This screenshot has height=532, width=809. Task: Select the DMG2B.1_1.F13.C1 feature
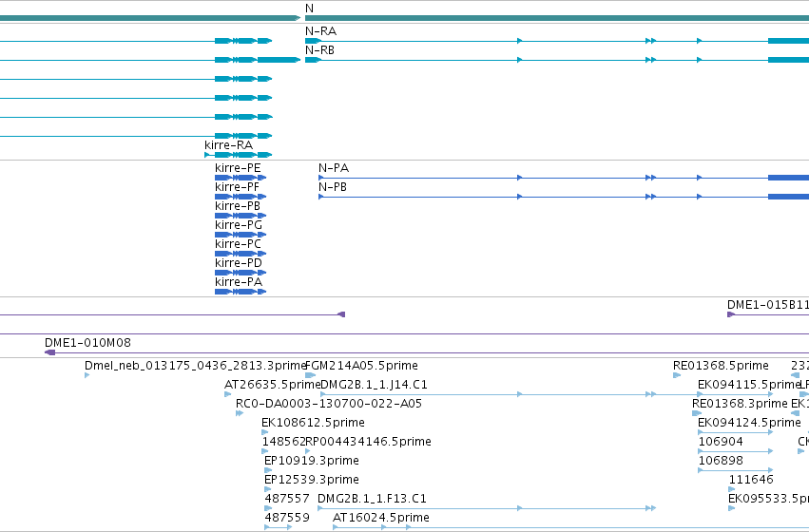pos(487,508)
